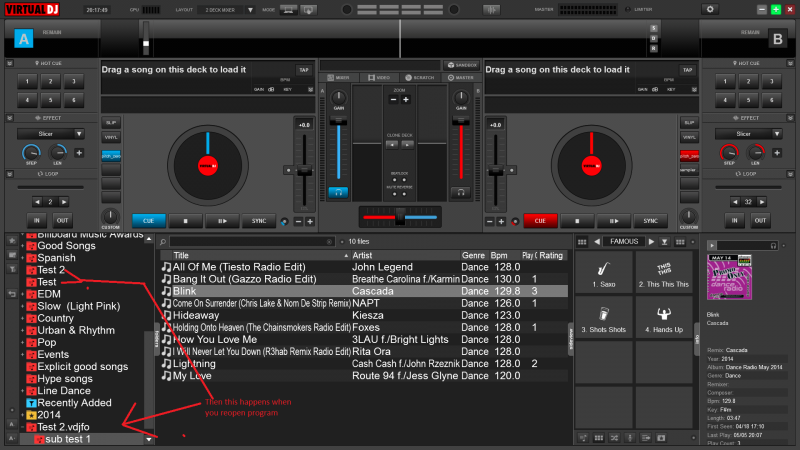Click loop IN button on deck A

click(37, 220)
